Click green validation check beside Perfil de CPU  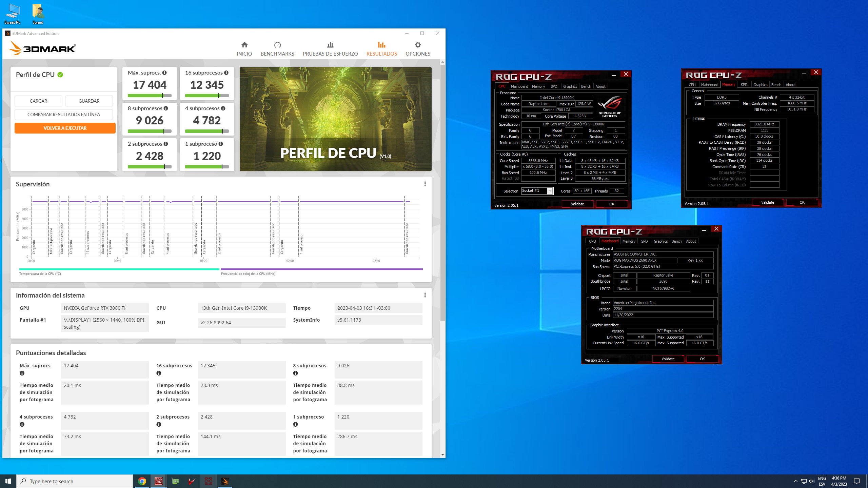click(x=60, y=75)
